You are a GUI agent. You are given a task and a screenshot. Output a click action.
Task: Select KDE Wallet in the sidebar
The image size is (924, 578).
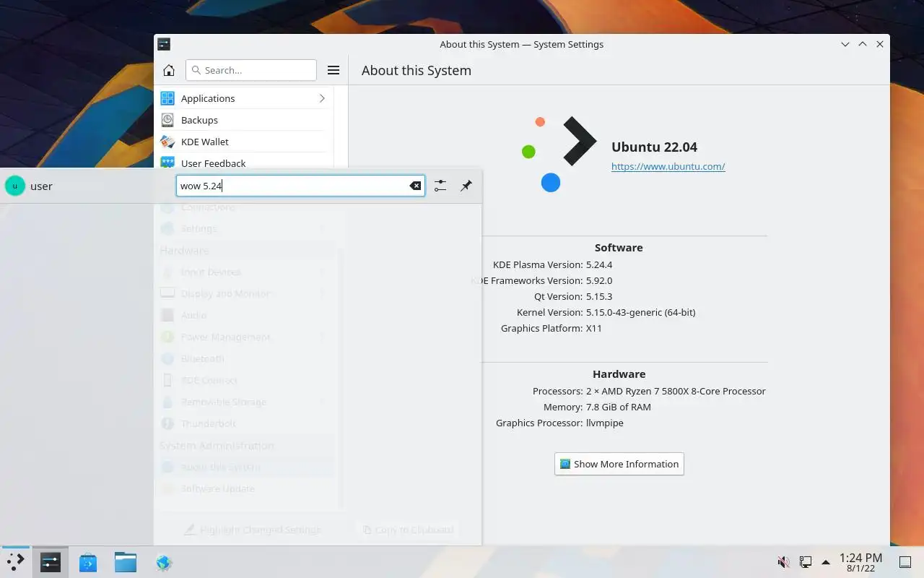(x=244, y=142)
